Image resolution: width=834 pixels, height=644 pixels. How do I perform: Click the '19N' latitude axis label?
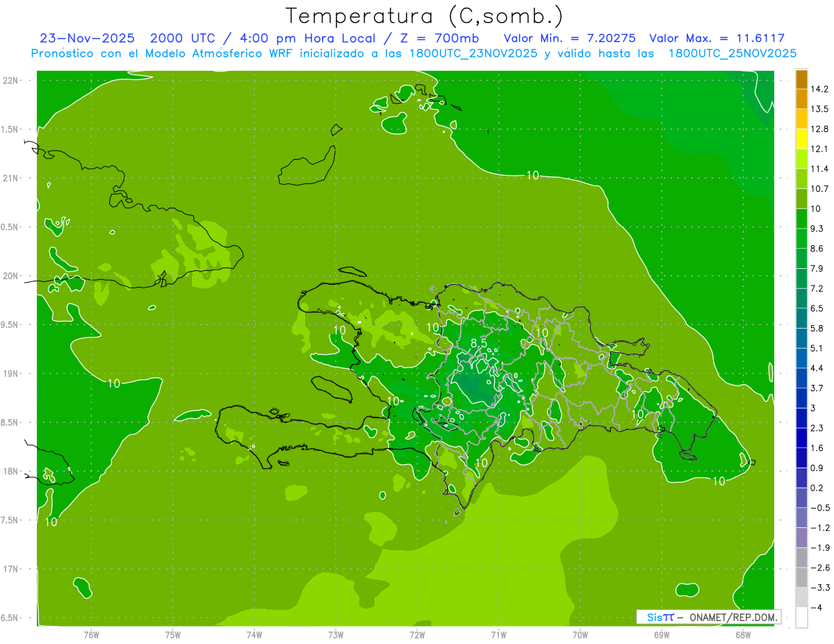tap(10, 374)
